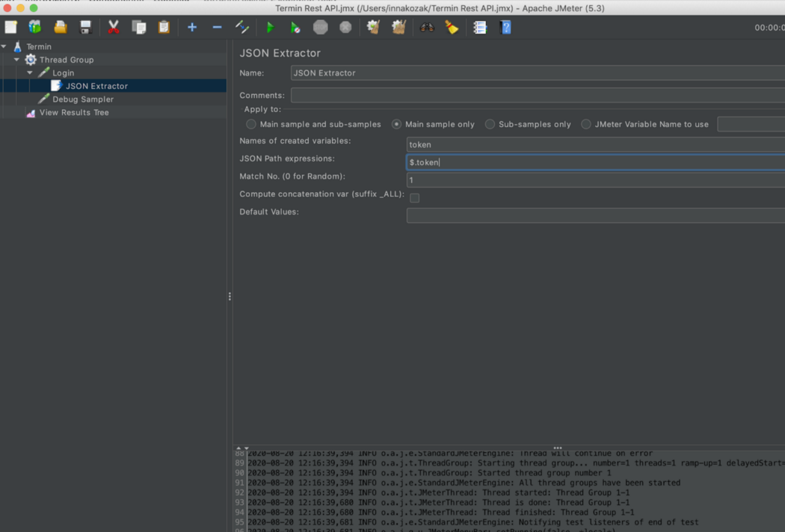Select Debug Sampler in the tree
Screen dimensions: 785x532
[x=82, y=99]
